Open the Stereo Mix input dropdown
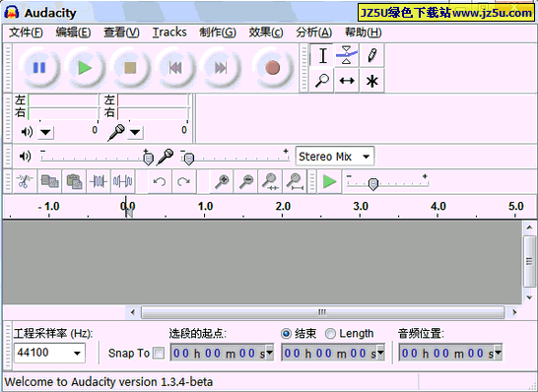The image size is (538, 392). [335, 157]
